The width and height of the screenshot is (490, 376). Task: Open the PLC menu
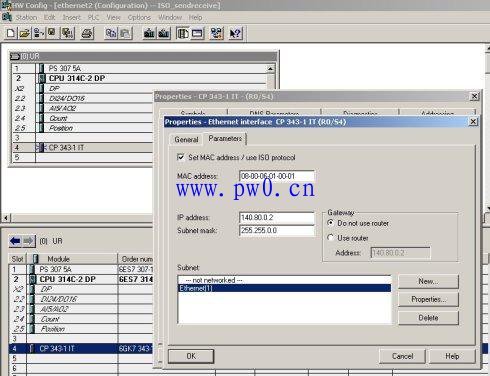coord(93,17)
